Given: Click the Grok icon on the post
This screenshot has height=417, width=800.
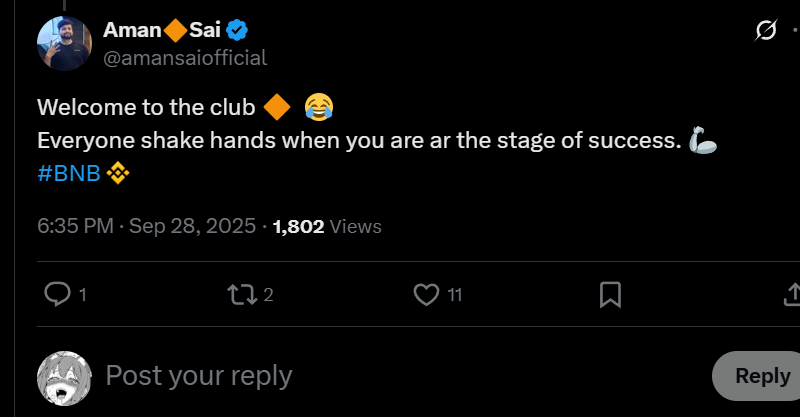Looking at the screenshot, I should coord(765,32).
